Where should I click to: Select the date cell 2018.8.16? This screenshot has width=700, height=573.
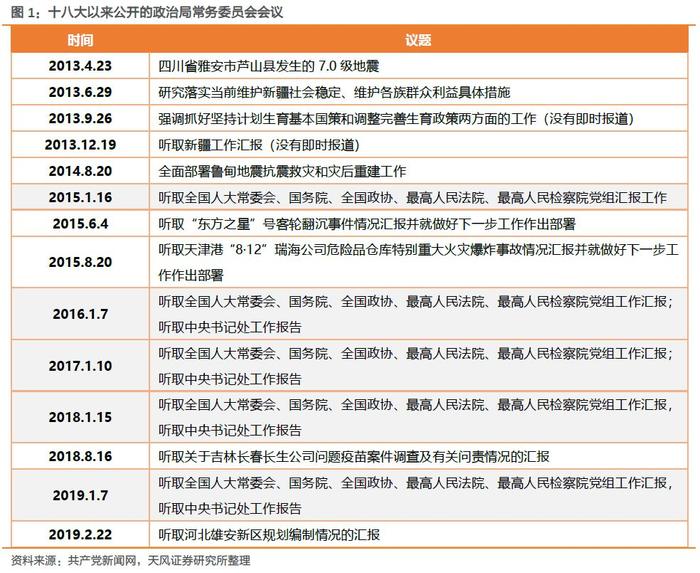click(x=80, y=457)
